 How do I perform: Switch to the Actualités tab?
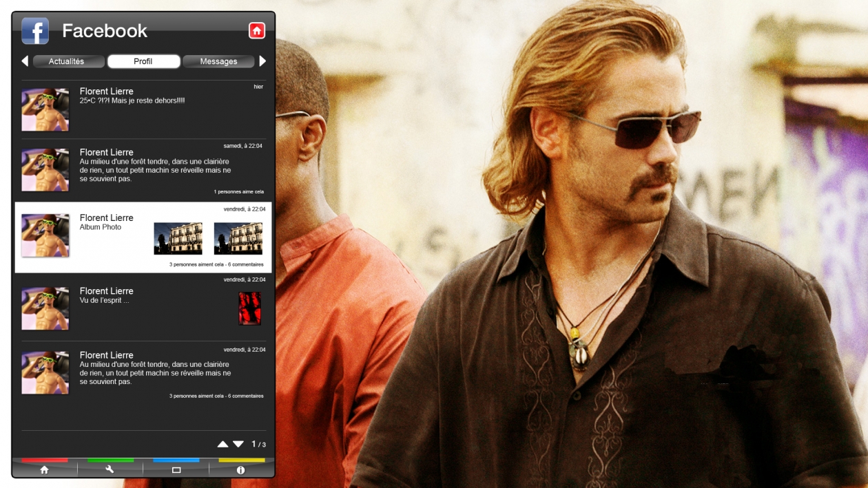pyautogui.click(x=67, y=61)
